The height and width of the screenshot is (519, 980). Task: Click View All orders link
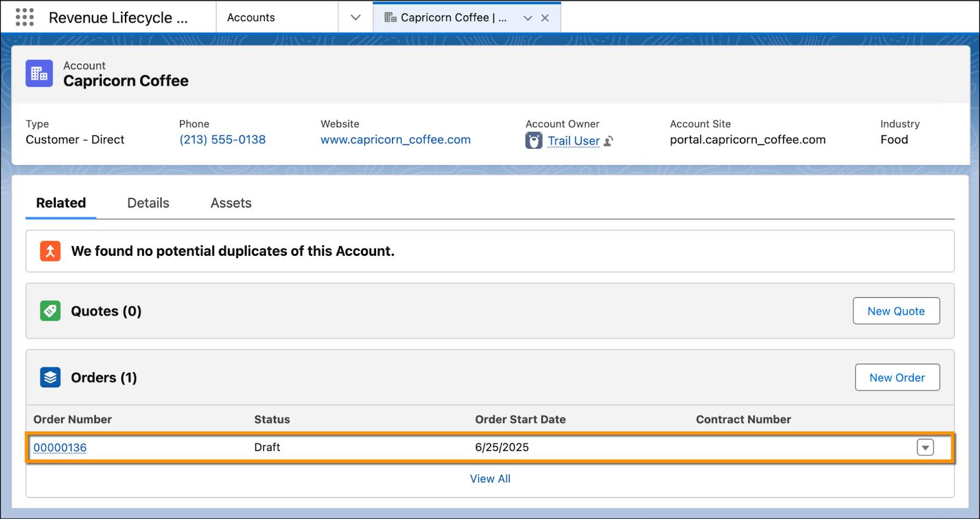pyautogui.click(x=490, y=479)
